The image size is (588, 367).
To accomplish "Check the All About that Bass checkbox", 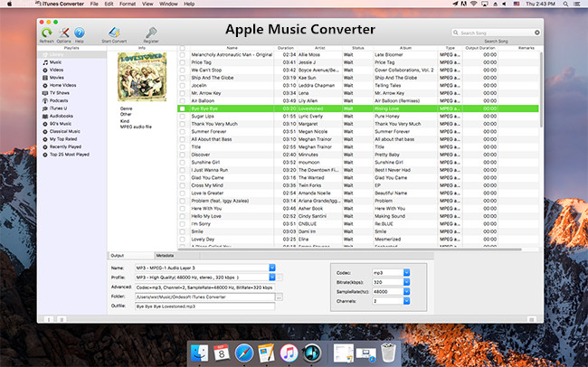I will (182, 139).
